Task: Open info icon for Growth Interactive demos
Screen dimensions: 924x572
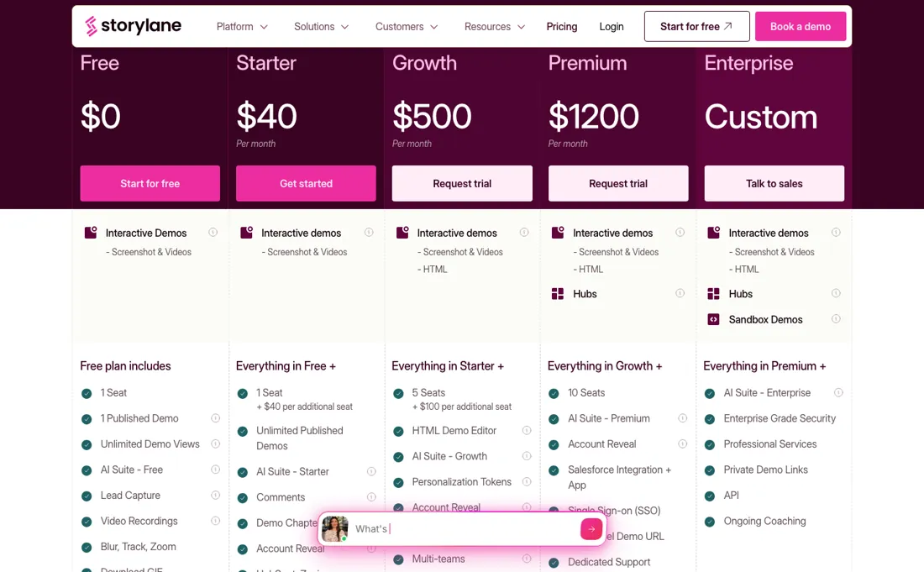Action: click(x=524, y=233)
